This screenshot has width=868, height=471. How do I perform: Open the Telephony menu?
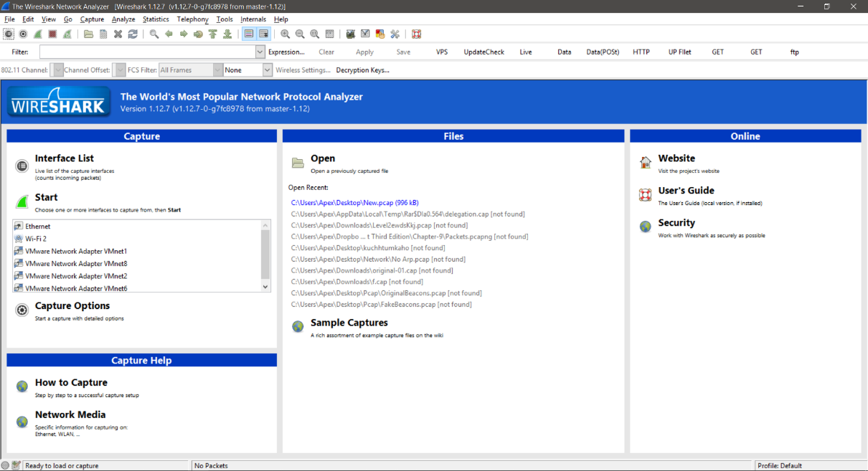click(x=192, y=19)
